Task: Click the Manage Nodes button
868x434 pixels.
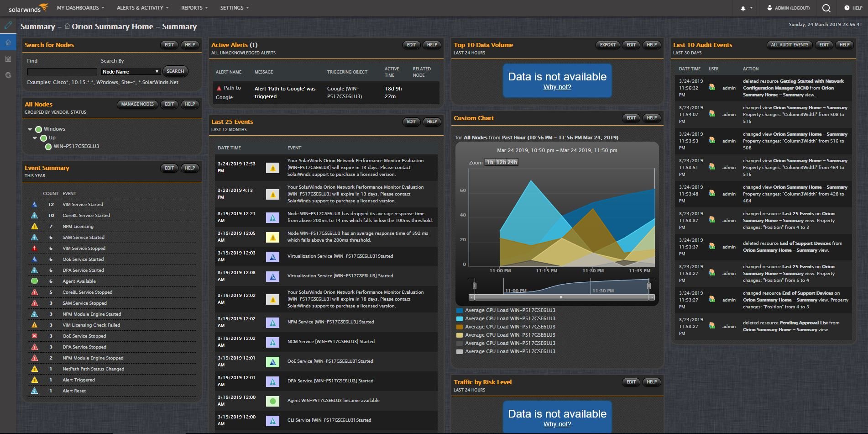Action: coord(137,104)
